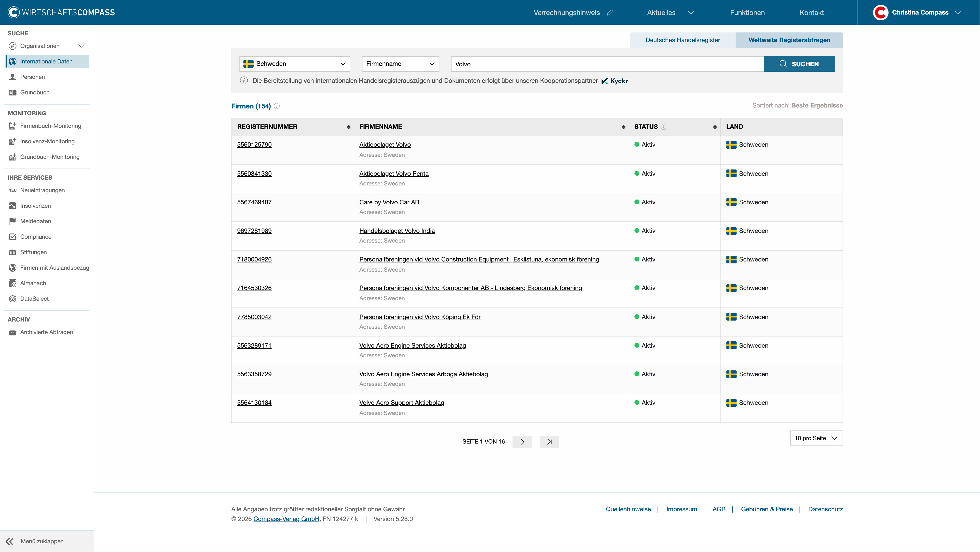Open the Almanach sidebar icon
Viewport: 980px width, 552px height.
pyautogui.click(x=13, y=283)
